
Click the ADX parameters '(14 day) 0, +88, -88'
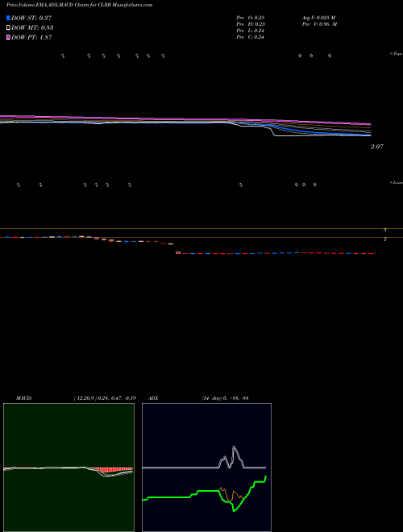(224, 398)
